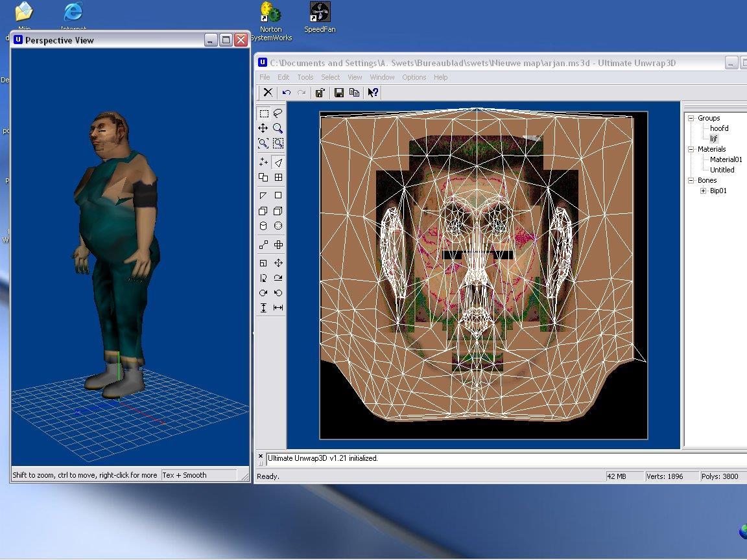The width and height of the screenshot is (747, 560).
Task: Click the square primitive tool icon
Action: coord(278,195)
